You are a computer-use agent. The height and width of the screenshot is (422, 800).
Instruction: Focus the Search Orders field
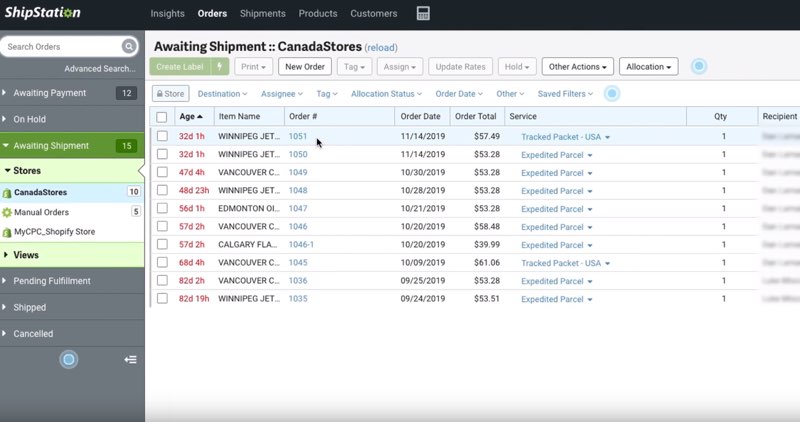[61, 46]
